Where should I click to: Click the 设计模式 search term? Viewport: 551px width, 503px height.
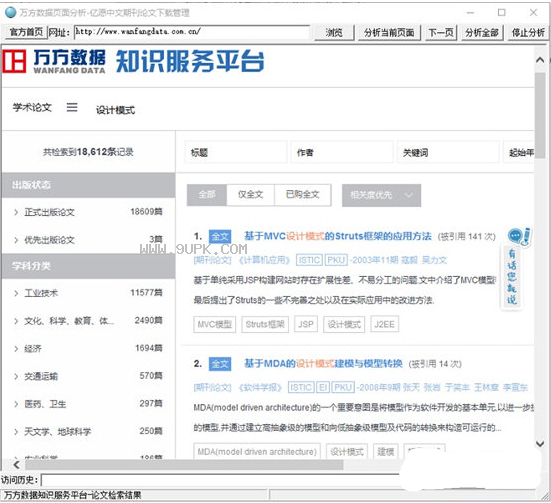(x=115, y=110)
